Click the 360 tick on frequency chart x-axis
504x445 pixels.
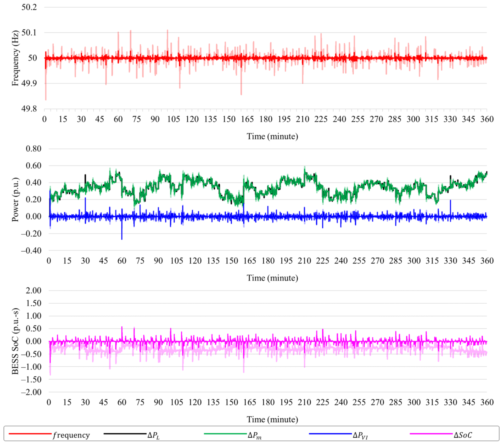point(487,119)
